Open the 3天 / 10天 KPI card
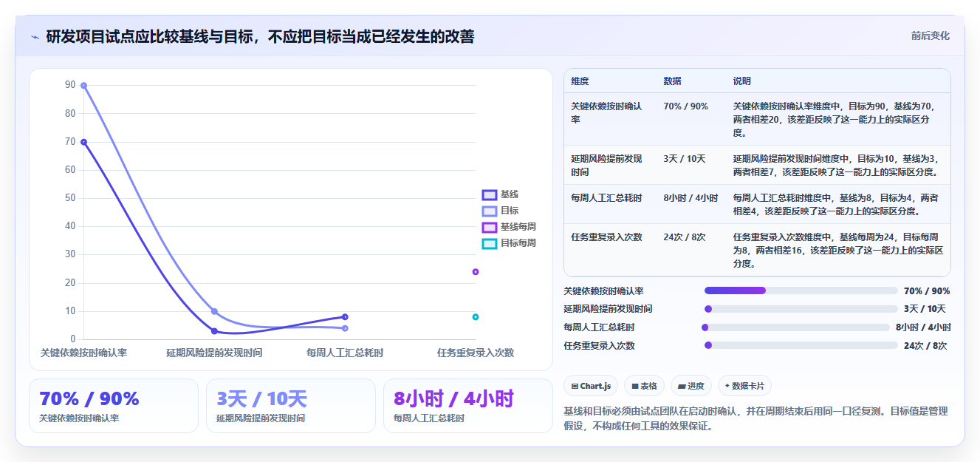Viewport: 980px width, 462px height. click(x=291, y=406)
